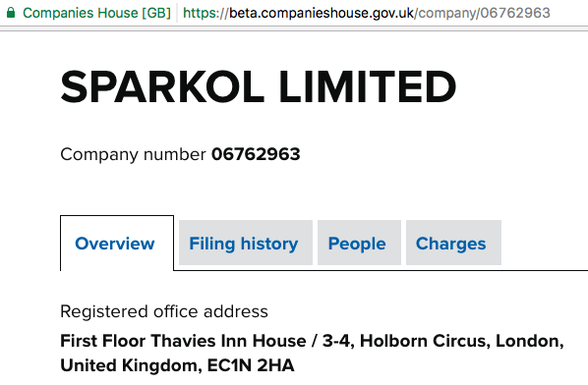Focus the browser URL address field
Image resolution: width=588 pixels, height=385 pixels.
point(367,13)
